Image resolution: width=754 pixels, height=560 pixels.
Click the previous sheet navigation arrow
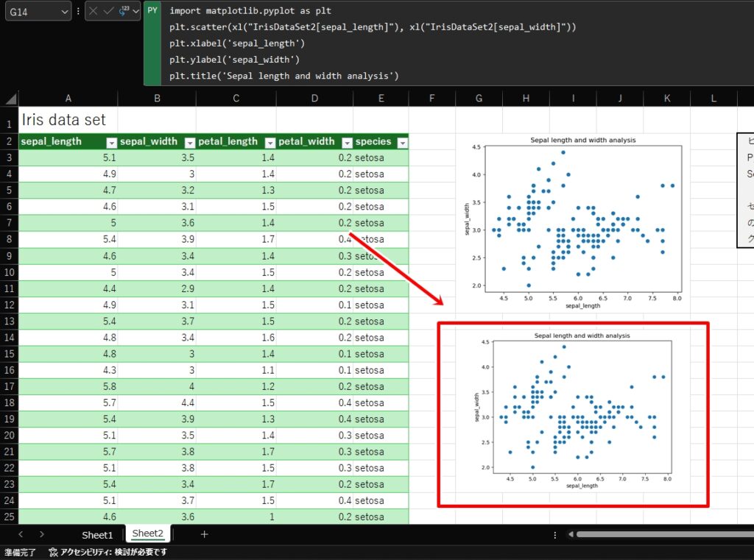[x=20, y=534]
